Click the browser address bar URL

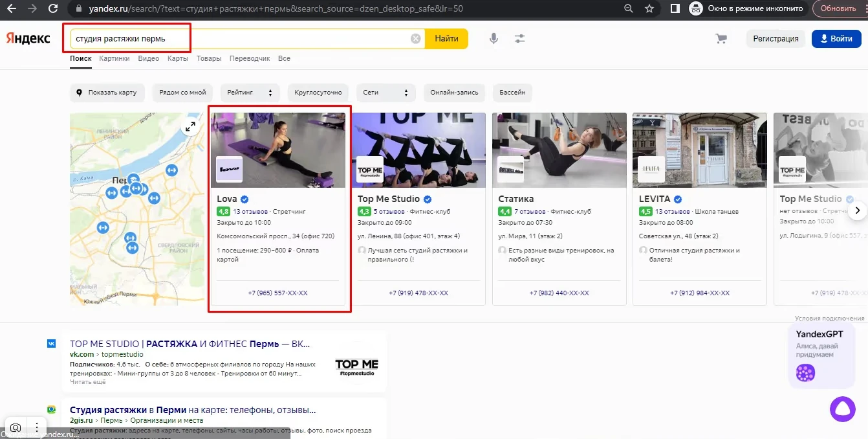coord(275,9)
